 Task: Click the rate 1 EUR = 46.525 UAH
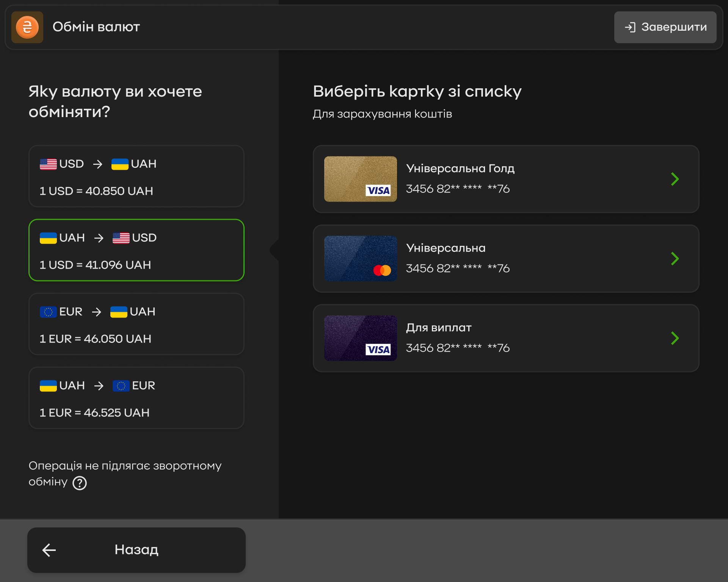tap(94, 413)
